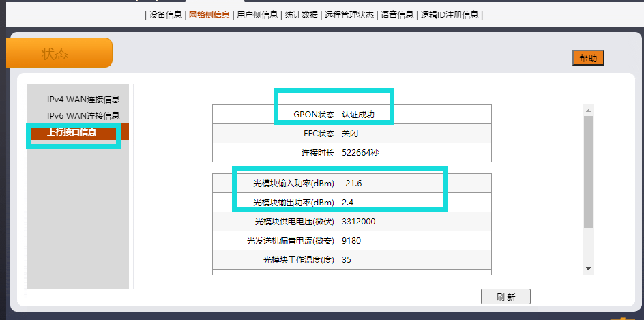Click the supply voltage value 3312000
Viewport: 644px width, 320px height.
tap(359, 222)
